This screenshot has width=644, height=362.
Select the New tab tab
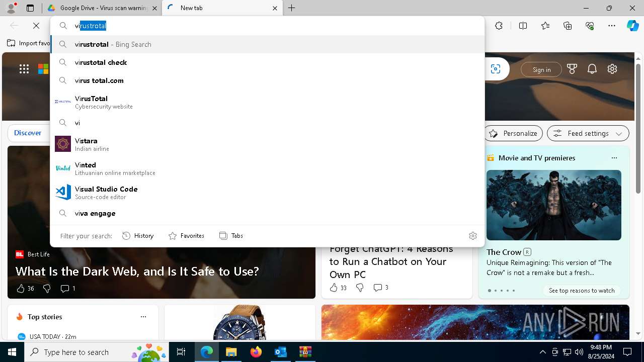(x=221, y=8)
